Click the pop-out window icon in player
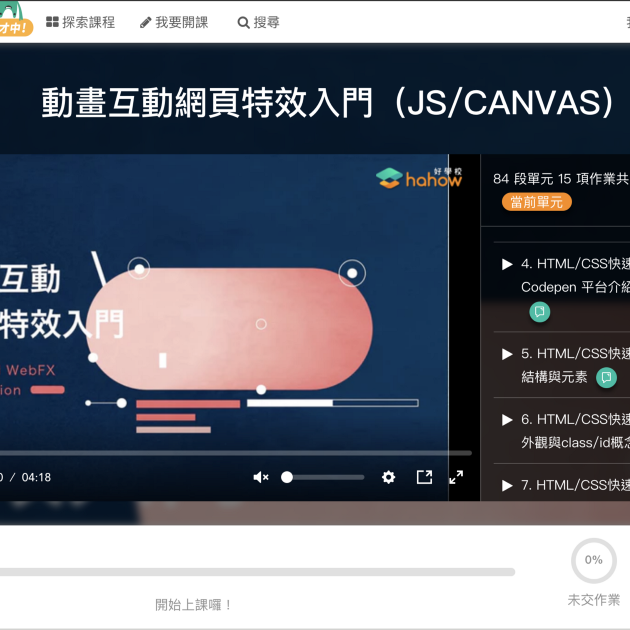Viewport: 630px width, 630px height. (424, 477)
